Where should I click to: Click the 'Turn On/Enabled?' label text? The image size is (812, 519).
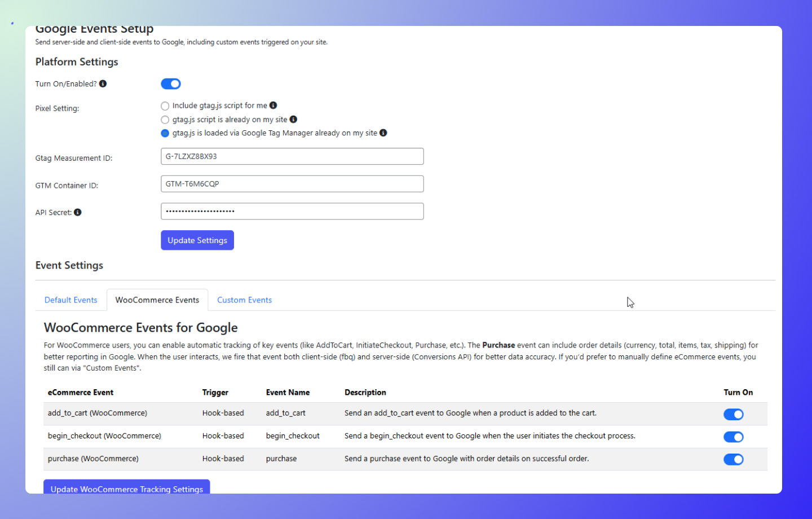point(66,84)
